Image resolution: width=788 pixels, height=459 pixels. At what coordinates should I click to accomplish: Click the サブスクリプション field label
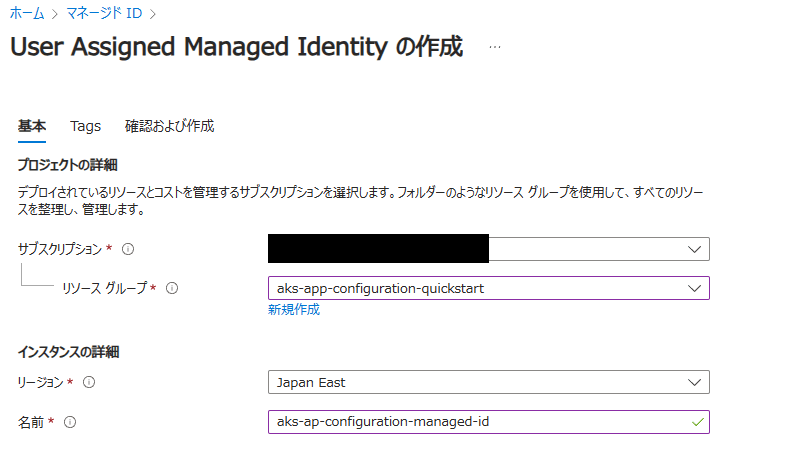(60, 249)
